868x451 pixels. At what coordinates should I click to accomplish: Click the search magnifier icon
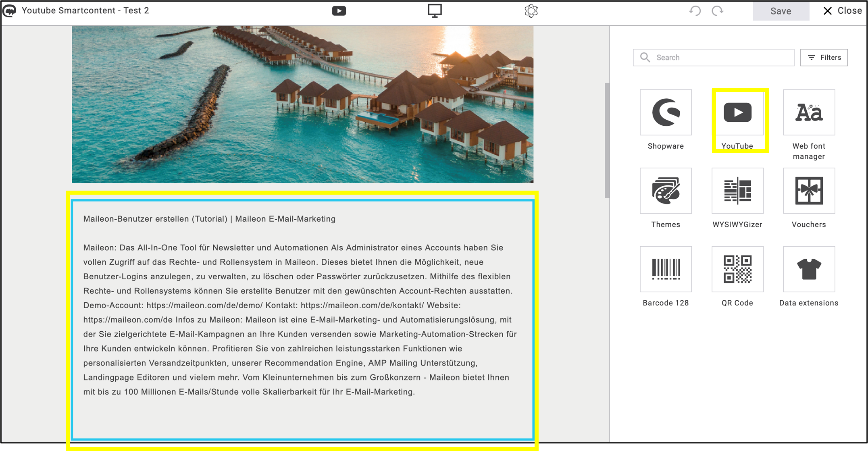(645, 57)
